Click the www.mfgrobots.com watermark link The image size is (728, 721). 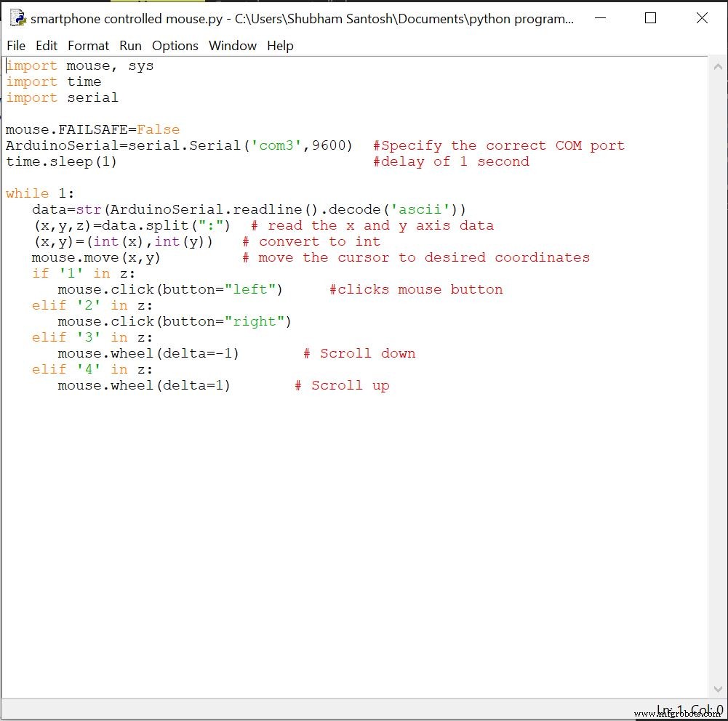point(679,714)
